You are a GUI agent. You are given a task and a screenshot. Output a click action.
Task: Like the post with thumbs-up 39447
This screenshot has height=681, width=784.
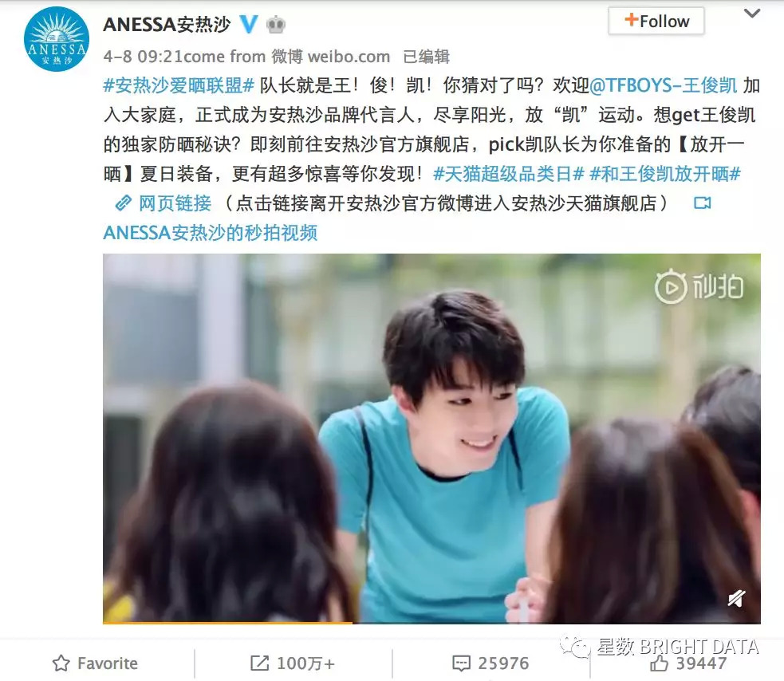tap(660, 663)
